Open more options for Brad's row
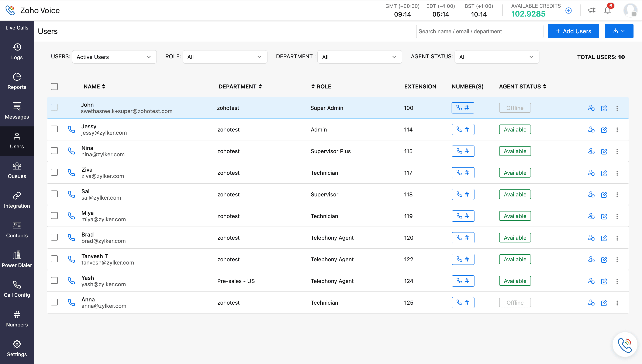Viewport: 642px width, 364px height. [x=617, y=238]
